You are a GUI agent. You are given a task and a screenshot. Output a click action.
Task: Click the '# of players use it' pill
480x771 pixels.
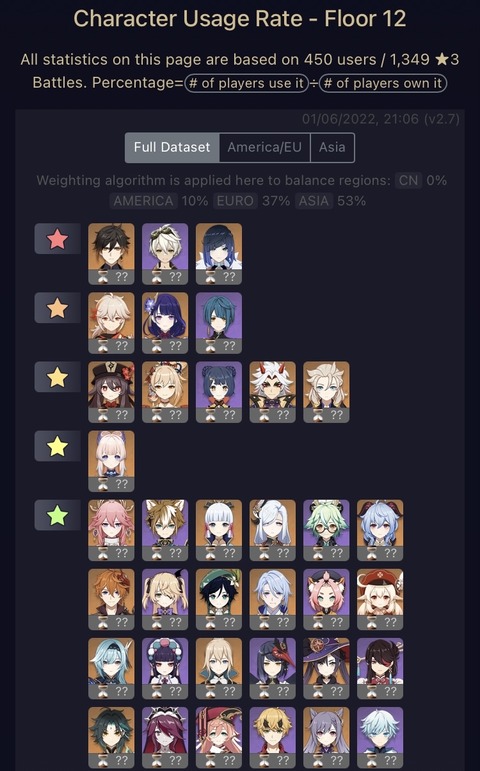(246, 83)
